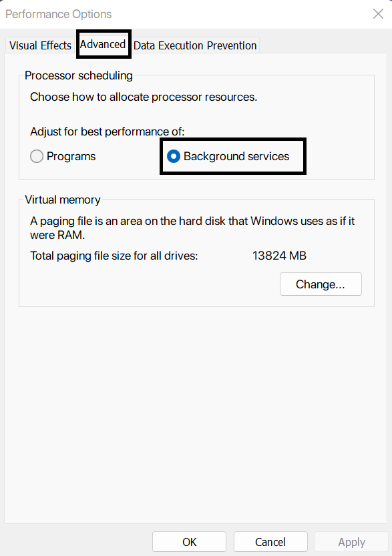Close the Performance Options dialog
392x556 pixels.
pyautogui.click(x=378, y=13)
